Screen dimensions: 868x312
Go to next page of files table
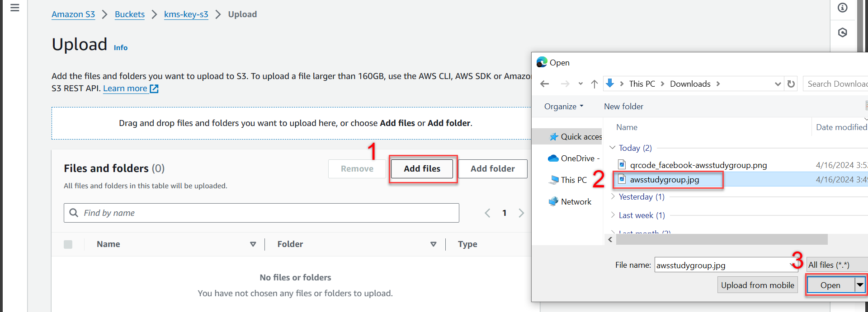point(521,213)
